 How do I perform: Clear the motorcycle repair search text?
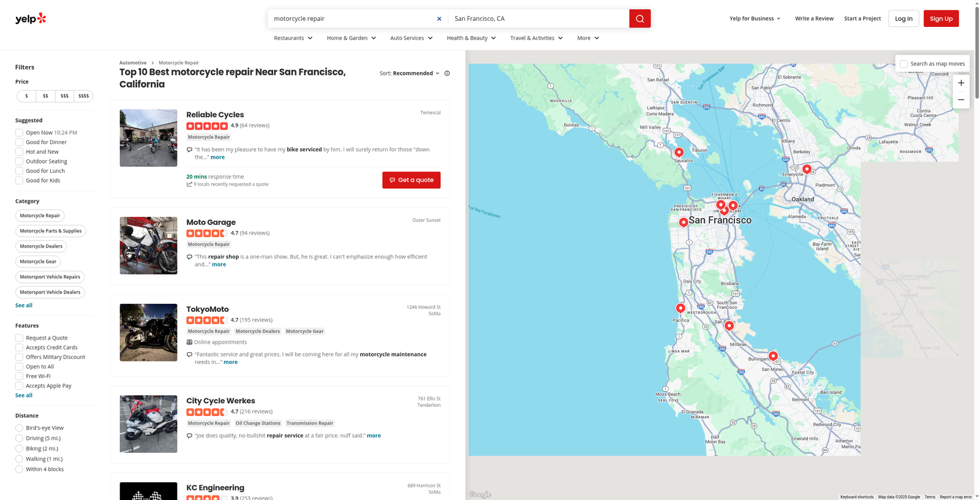(x=439, y=18)
